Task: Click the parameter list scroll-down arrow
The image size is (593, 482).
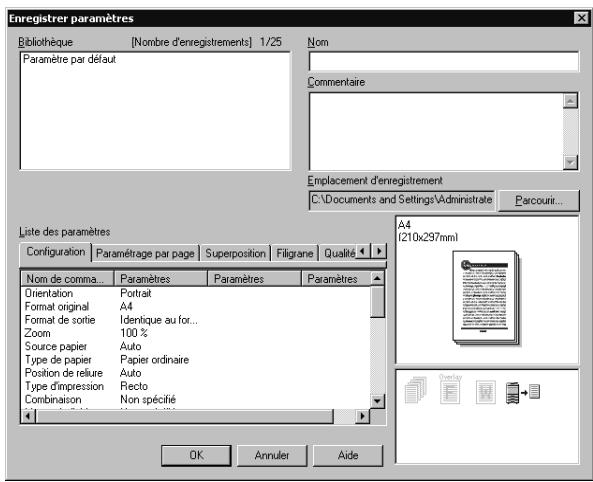Action: 377,401
